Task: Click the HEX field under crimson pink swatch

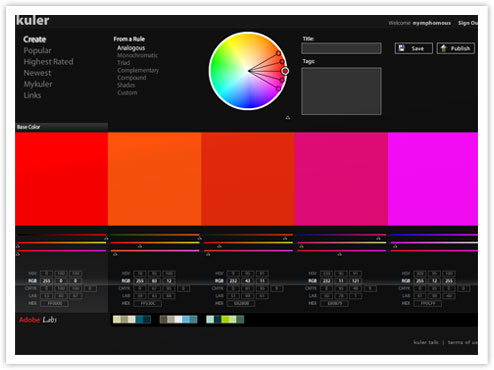Action: [x=334, y=303]
